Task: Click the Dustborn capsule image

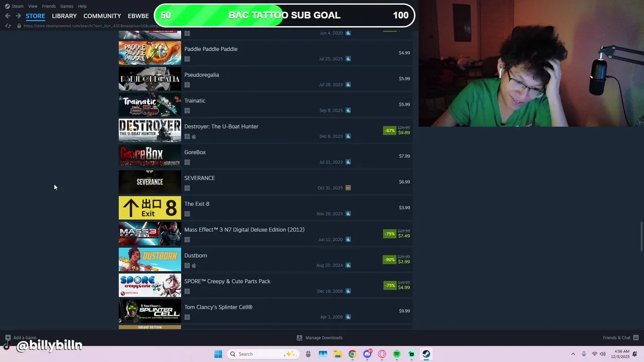Action: click(x=150, y=259)
